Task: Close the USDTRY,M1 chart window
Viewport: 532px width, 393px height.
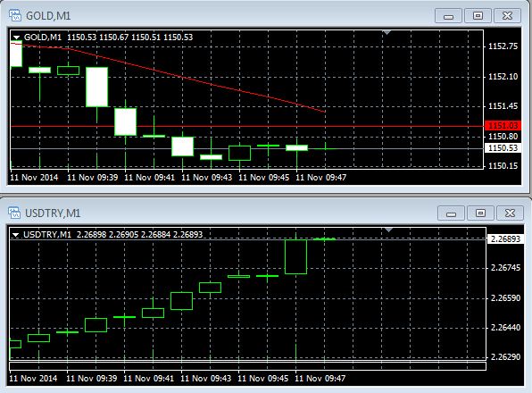Action: (x=510, y=213)
